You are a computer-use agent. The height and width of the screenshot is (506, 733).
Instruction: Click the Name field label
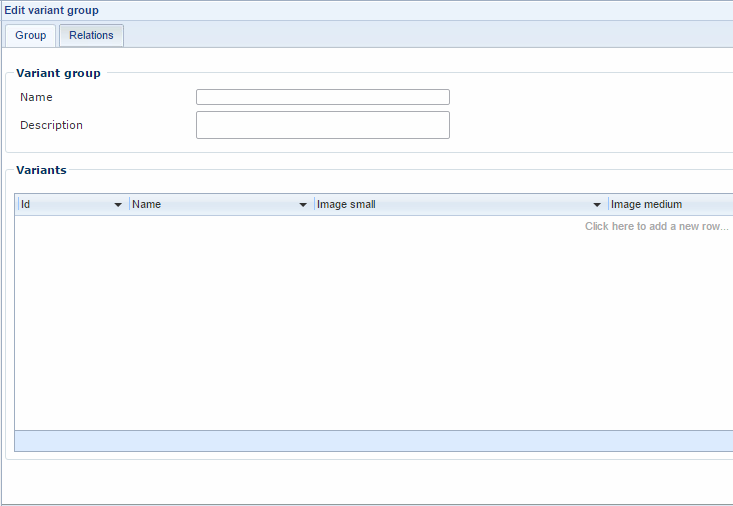36,97
